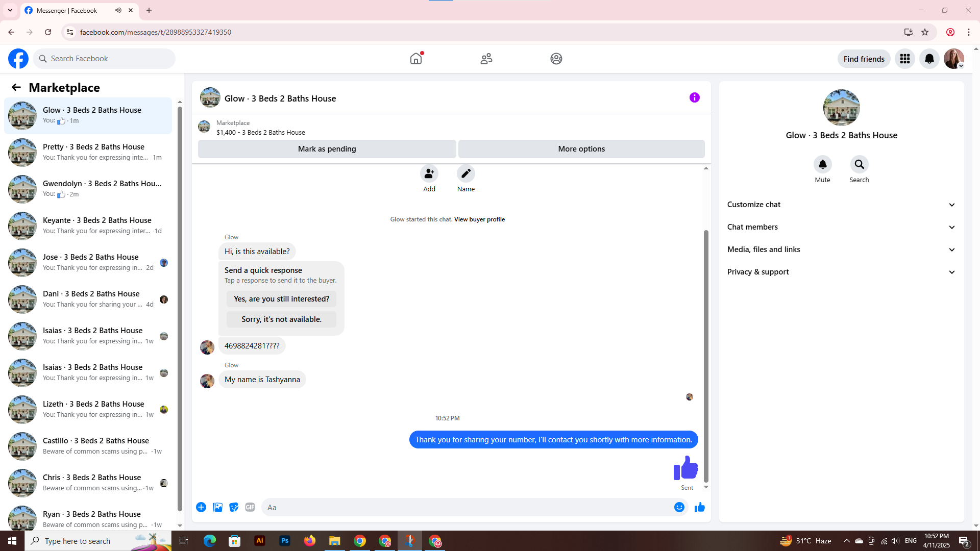
Task: Open Firefox from the taskbar
Action: pos(310,541)
